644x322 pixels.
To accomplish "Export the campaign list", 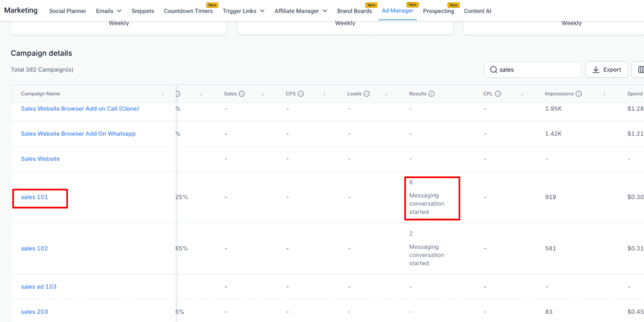I will point(606,70).
